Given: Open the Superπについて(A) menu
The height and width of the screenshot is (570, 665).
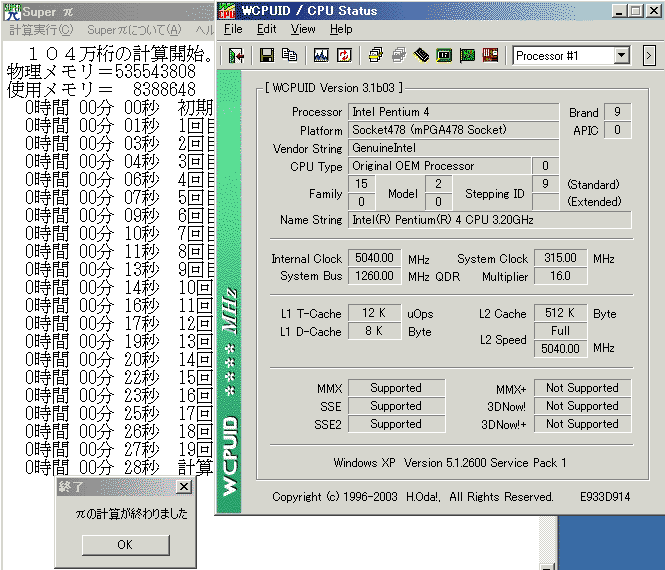Looking at the screenshot, I should (x=134, y=31).
